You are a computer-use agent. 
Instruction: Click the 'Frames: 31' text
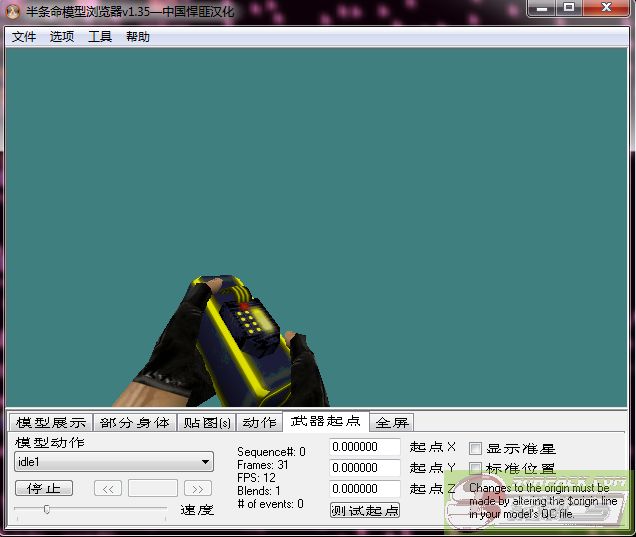pyautogui.click(x=263, y=465)
